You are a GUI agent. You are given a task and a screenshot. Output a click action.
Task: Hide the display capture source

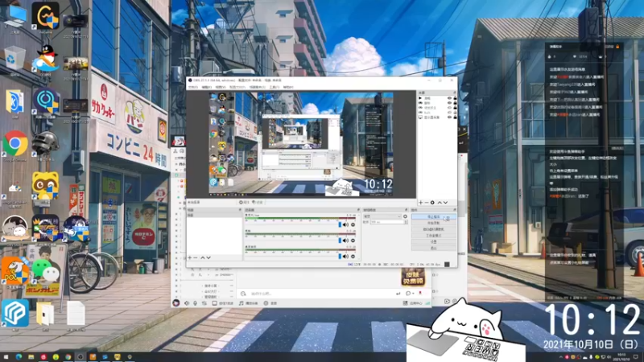pos(449,117)
